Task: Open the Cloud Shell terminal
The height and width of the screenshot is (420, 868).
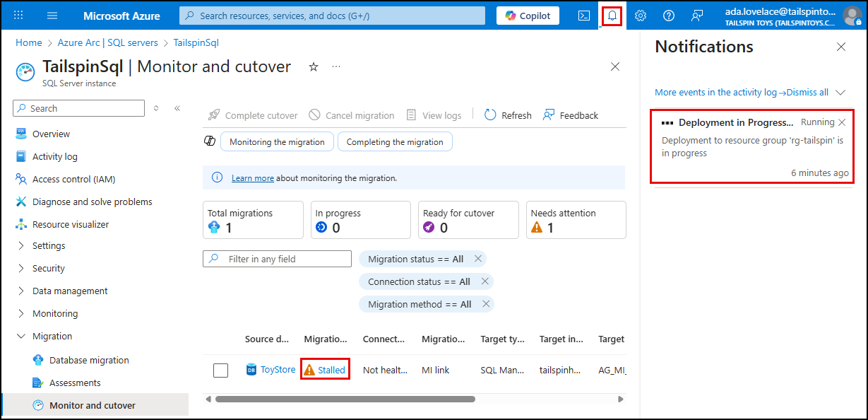Action: tap(583, 15)
